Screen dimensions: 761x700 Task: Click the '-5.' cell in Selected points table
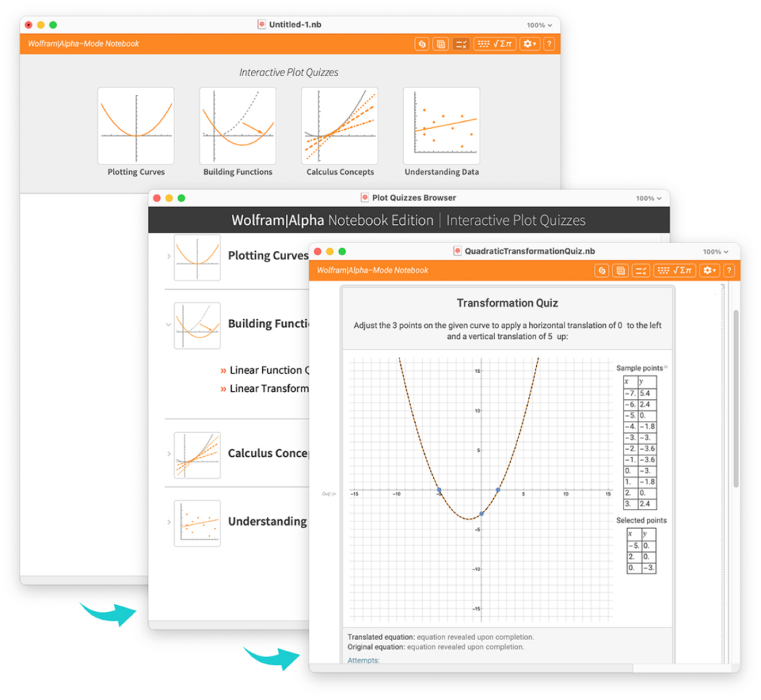634,546
